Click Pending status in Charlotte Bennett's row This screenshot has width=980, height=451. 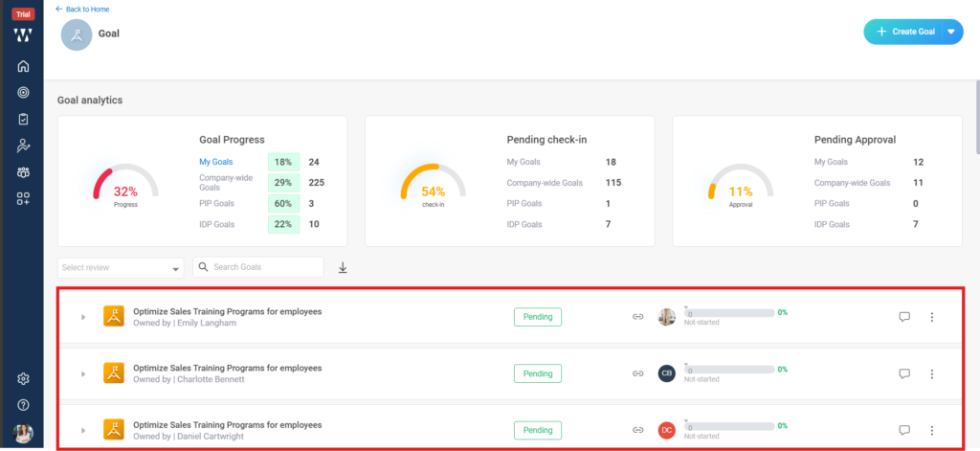[538, 373]
